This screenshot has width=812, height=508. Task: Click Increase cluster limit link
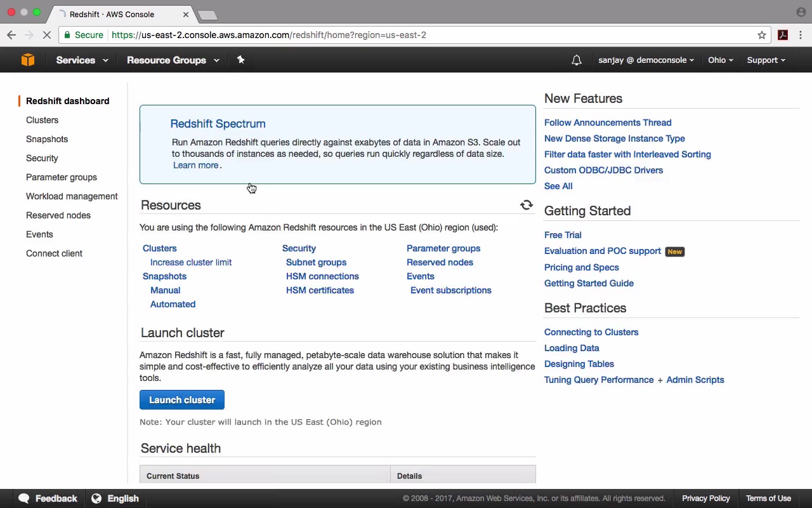click(x=191, y=262)
